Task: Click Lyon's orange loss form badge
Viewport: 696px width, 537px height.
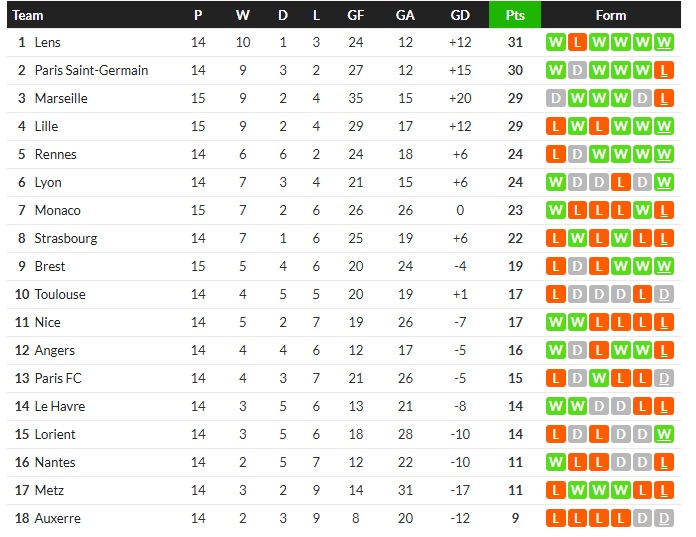Action: click(621, 183)
